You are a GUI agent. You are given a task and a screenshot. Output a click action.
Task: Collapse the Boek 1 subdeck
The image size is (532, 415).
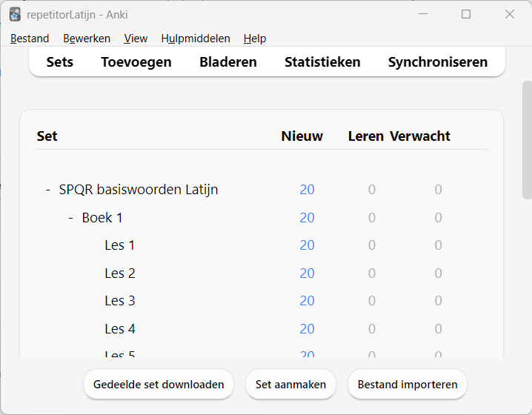(71, 218)
